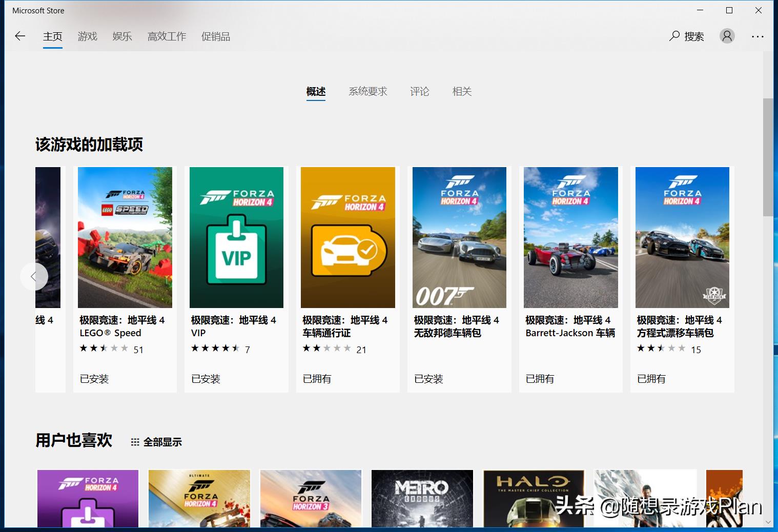Open the 方程式漂移车辆包 cover
Viewport: 778px width, 532px height.
pos(682,237)
